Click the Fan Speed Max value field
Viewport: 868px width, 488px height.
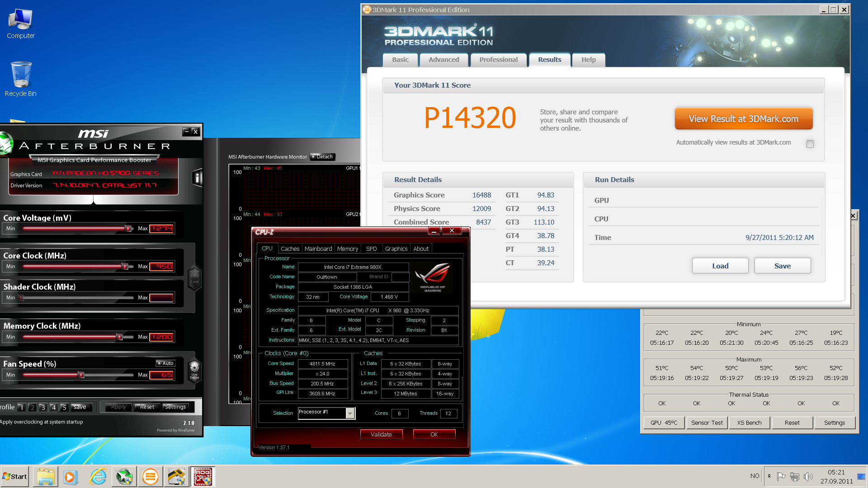161,375
